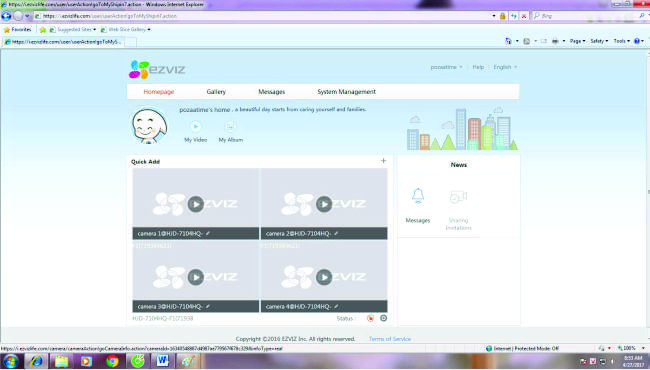The image size is (650, 370).
Task: Open the My Video icon
Action: (x=196, y=127)
